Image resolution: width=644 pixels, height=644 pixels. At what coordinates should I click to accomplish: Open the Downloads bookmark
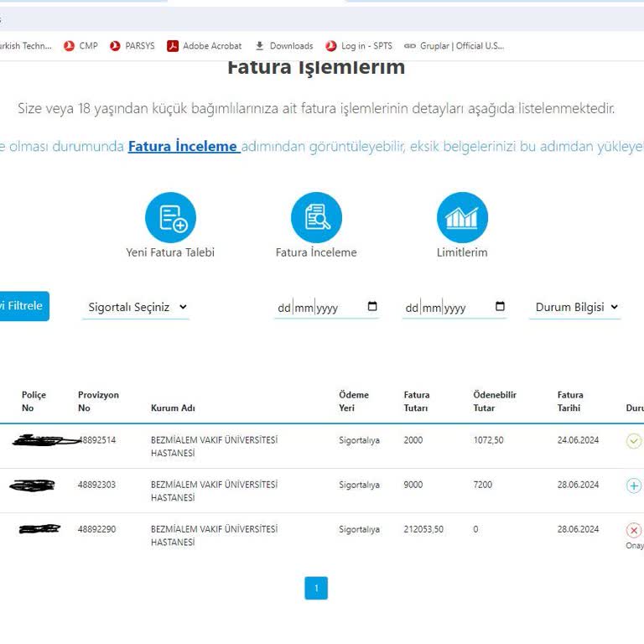tap(283, 46)
